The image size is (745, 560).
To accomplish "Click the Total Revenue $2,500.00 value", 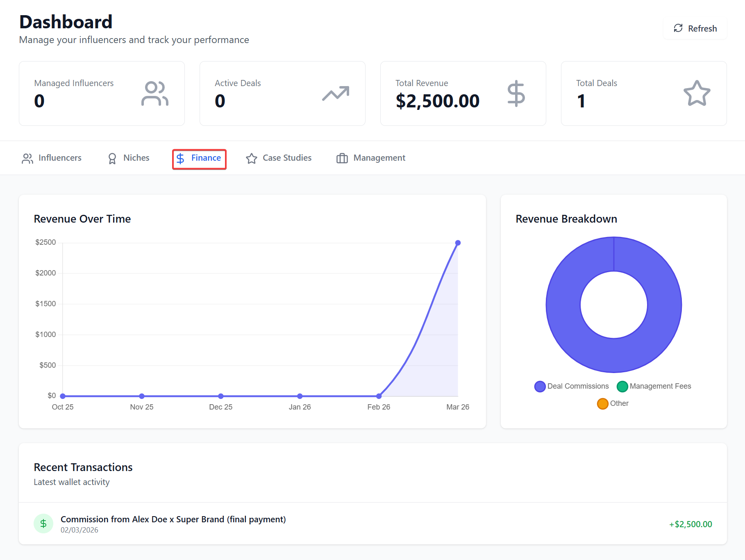I will [x=438, y=101].
